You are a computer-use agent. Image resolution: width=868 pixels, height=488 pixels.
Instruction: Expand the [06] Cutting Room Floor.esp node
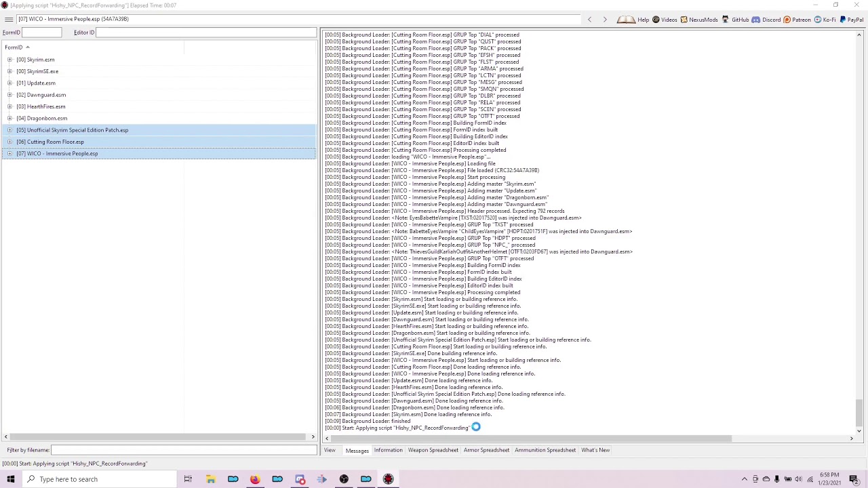9,142
